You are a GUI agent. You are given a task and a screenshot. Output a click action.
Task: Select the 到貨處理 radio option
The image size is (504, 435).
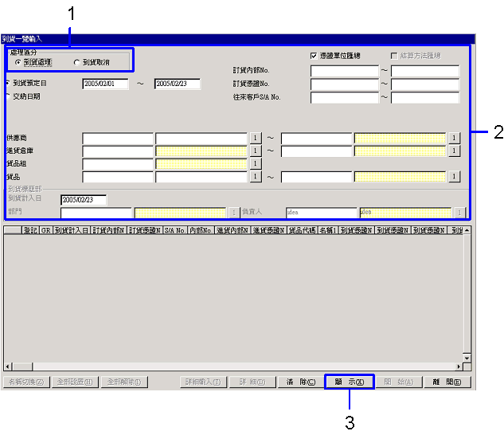(x=19, y=62)
